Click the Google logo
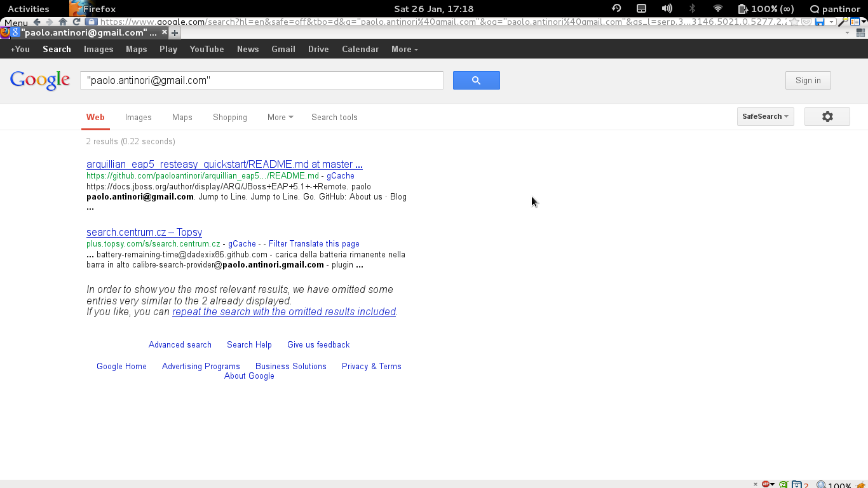The height and width of the screenshot is (488, 868). click(40, 81)
